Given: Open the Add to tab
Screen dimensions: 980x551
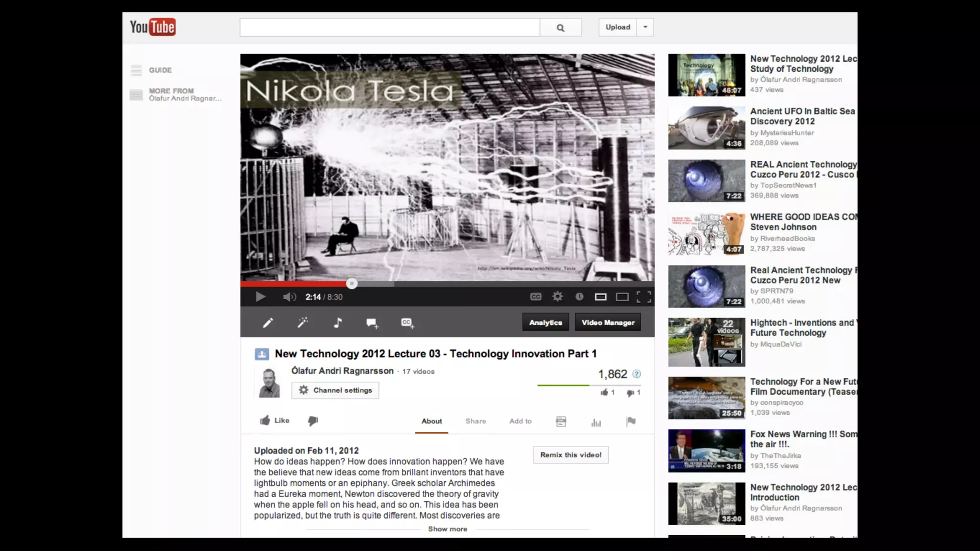Looking at the screenshot, I should (520, 421).
